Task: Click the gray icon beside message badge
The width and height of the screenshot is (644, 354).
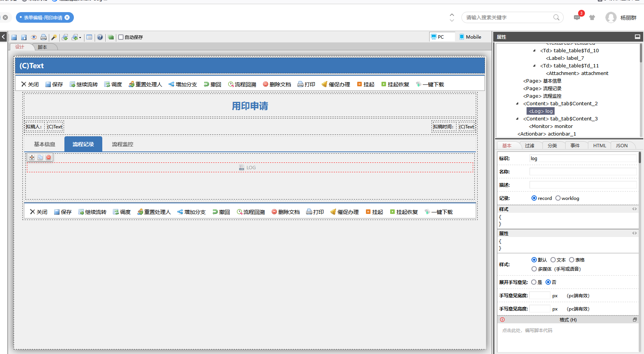Action: pyautogui.click(x=592, y=17)
